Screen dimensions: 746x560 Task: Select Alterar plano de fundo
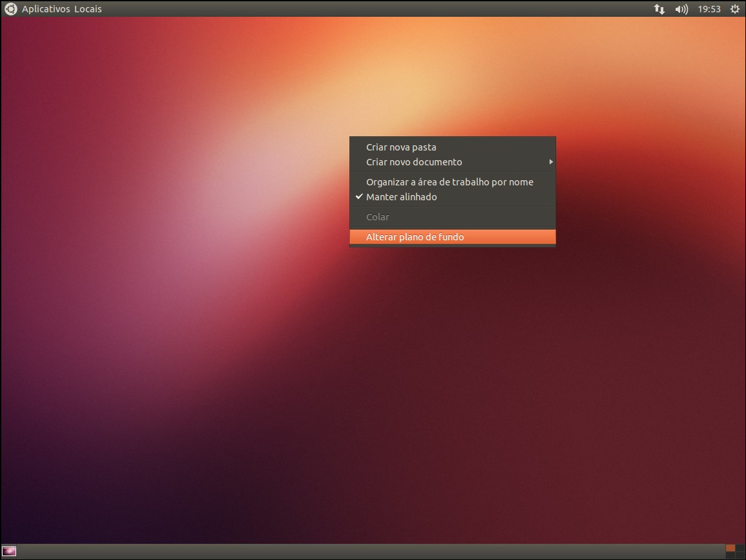point(415,237)
